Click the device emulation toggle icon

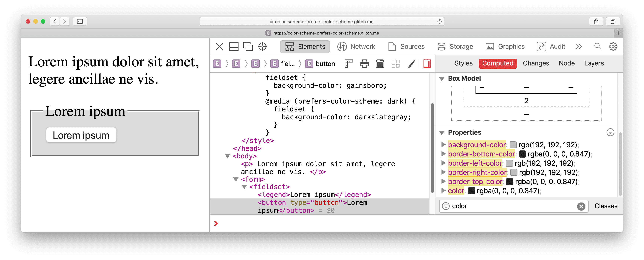[x=248, y=47]
